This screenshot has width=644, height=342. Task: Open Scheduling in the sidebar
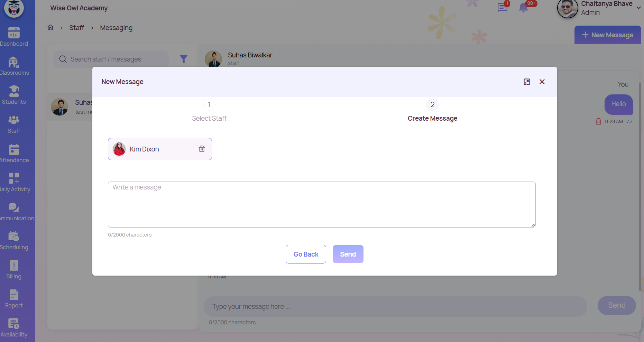tap(14, 240)
